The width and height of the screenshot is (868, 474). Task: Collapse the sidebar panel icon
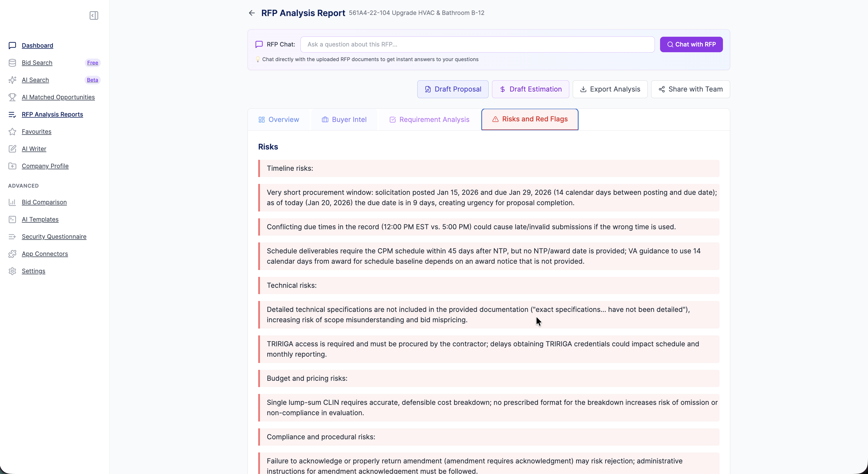point(94,15)
